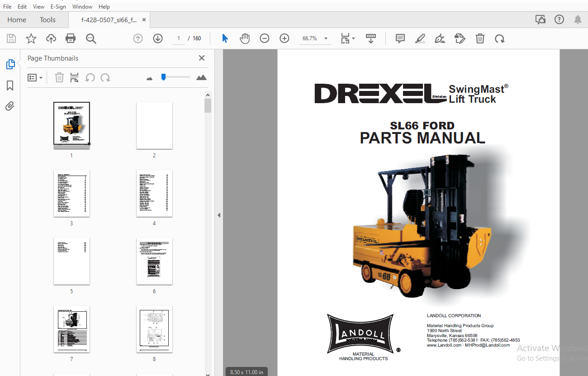Rotate the page clockwise in toolbar

tap(499, 38)
